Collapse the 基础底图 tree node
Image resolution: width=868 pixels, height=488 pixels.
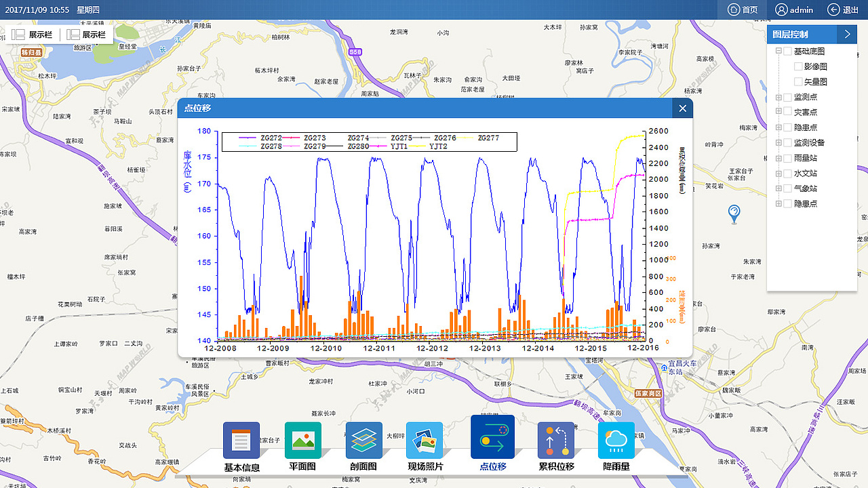click(x=778, y=52)
